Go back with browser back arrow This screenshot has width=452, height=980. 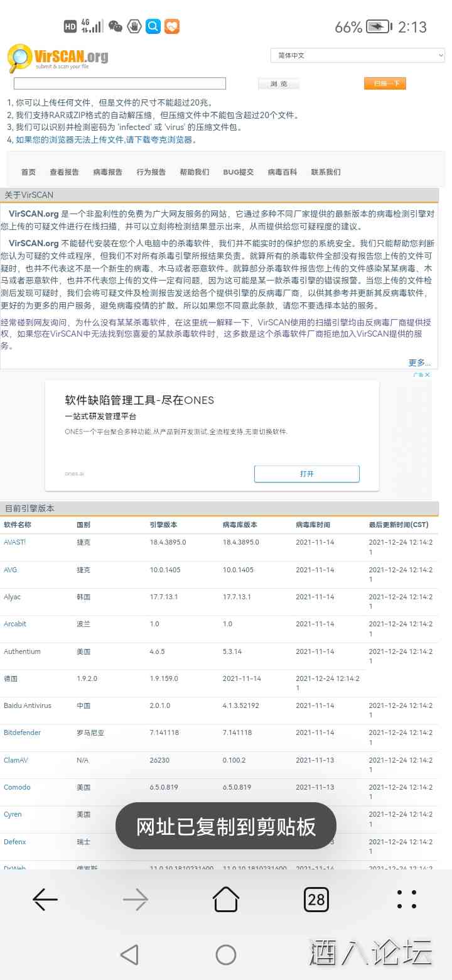(x=45, y=900)
